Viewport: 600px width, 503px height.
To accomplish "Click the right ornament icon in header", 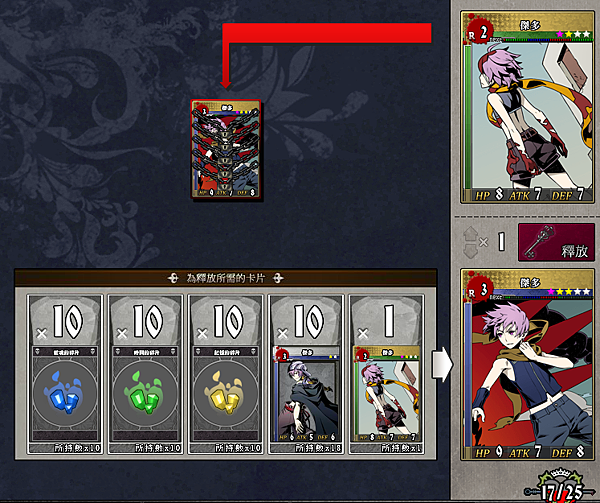I will [278, 278].
